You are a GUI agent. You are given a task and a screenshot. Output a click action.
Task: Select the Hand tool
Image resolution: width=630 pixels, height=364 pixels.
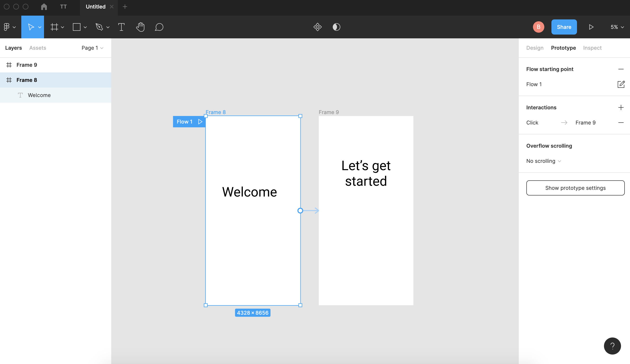[140, 27]
